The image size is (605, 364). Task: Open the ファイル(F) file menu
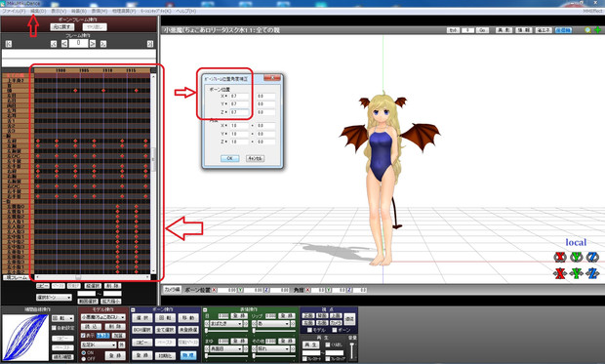pos(14,11)
